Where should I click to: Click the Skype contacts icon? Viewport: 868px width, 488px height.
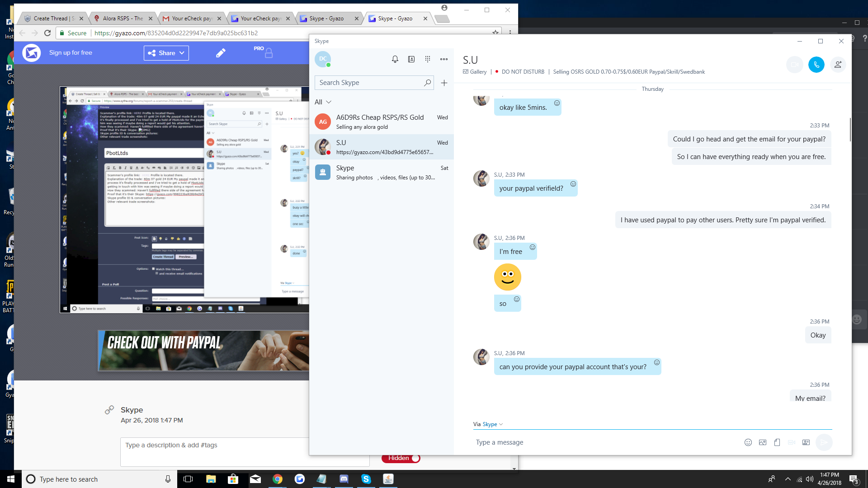pos(411,59)
